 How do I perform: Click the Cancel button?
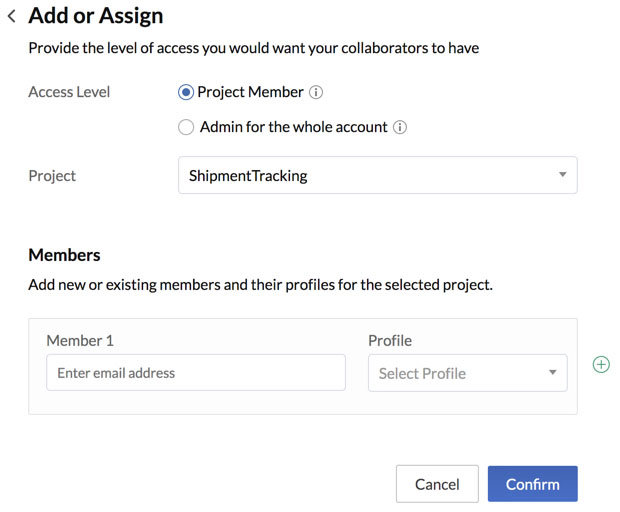[437, 484]
